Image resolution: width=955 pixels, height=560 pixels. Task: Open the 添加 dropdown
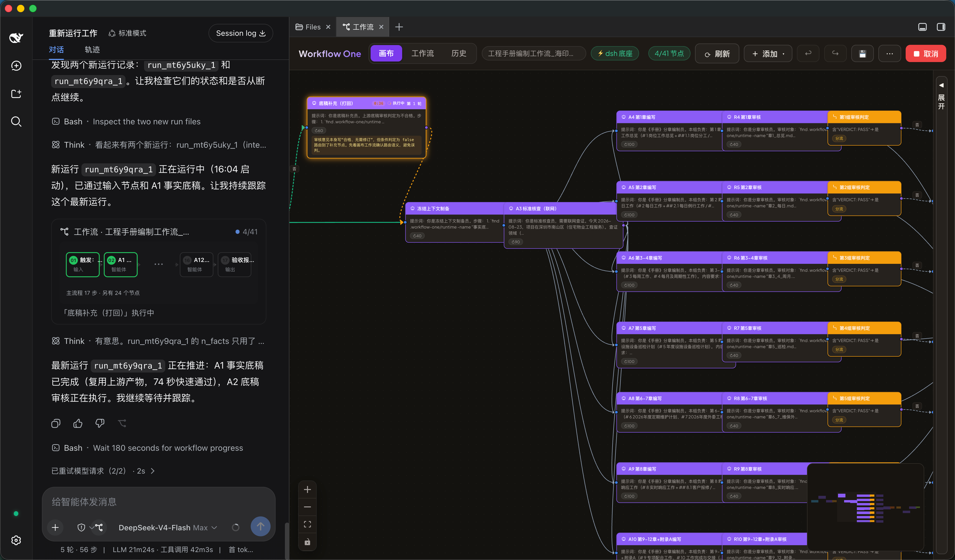click(768, 53)
